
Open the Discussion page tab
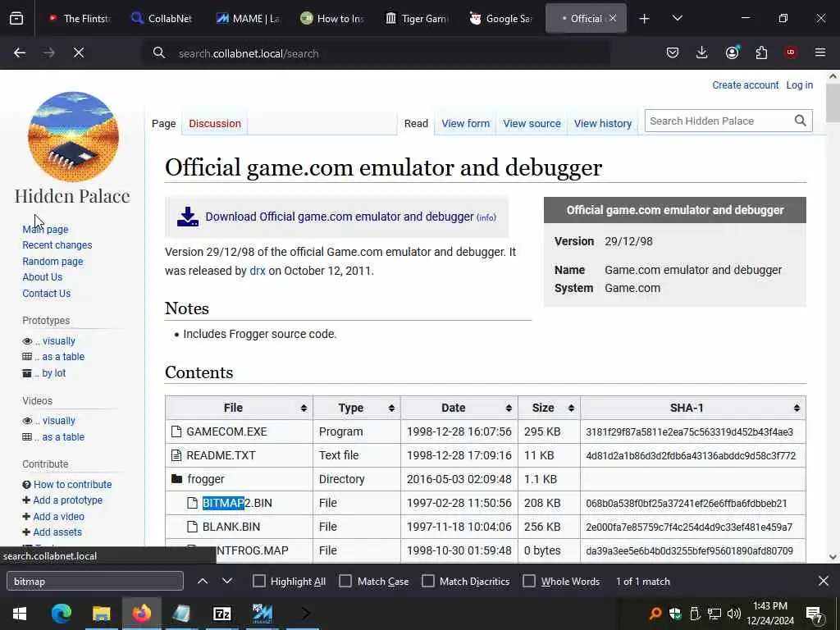tap(215, 124)
